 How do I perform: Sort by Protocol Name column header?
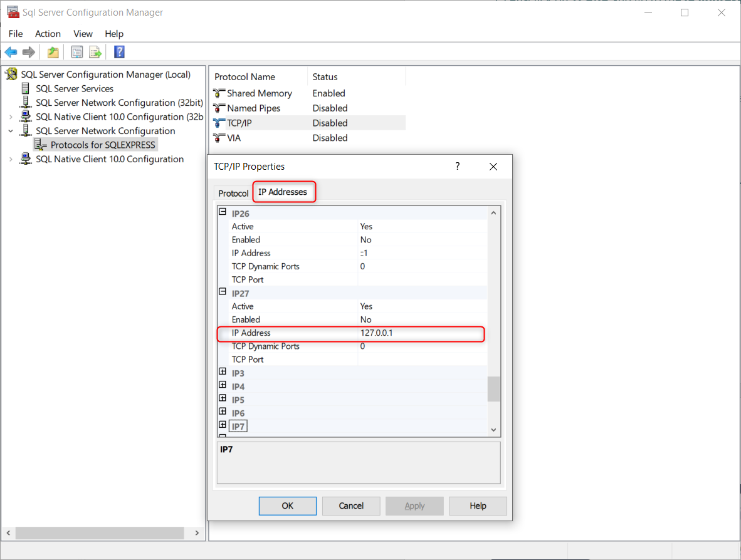coord(258,76)
